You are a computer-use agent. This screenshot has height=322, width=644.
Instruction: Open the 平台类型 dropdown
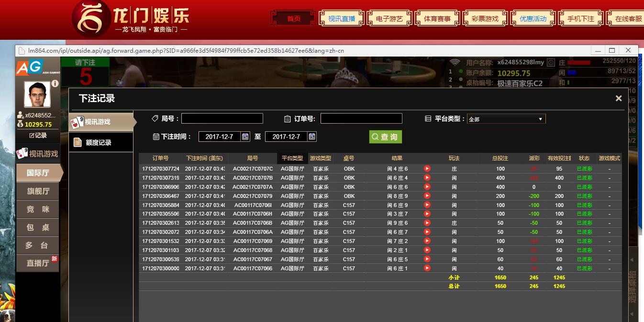click(x=506, y=119)
